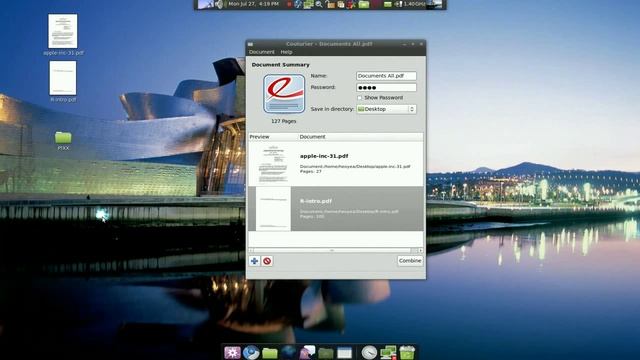The image size is (640, 360).
Task: Click inside the Password field
Action: pos(386,87)
